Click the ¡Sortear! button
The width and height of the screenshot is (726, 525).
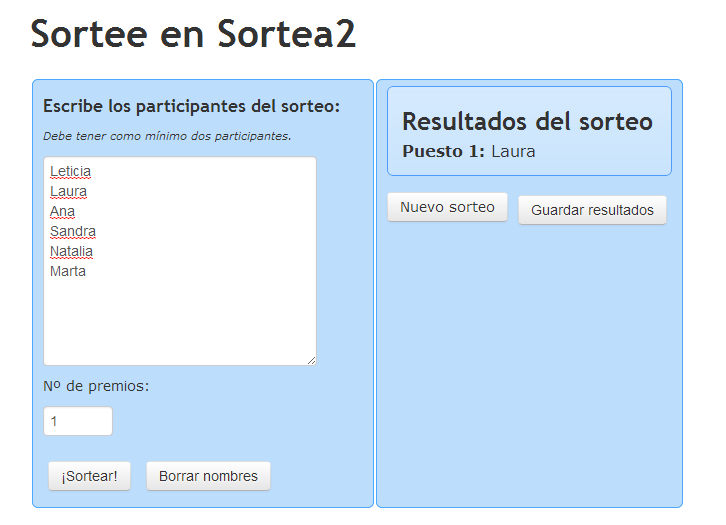coord(89,476)
